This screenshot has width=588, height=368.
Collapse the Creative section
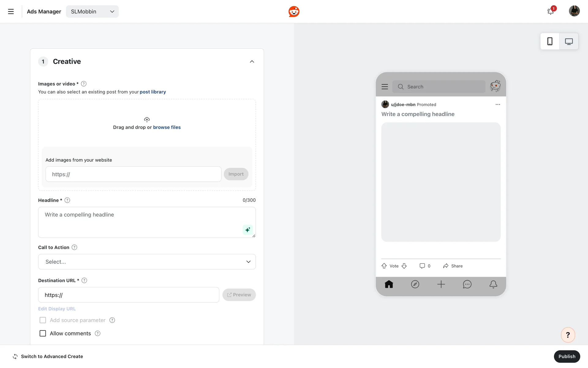pyautogui.click(x=252, y=62)
